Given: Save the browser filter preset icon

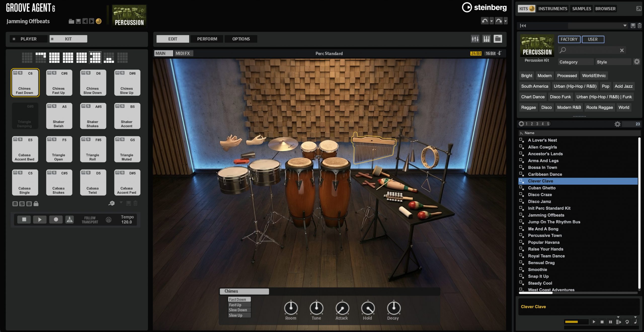Looking at the screenshot, I should pos(633,26).
